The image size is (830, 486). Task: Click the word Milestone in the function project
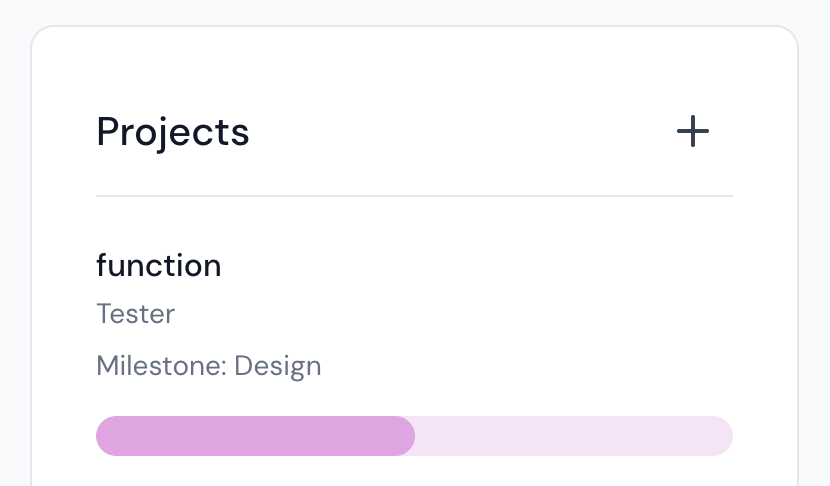[161, 366]
